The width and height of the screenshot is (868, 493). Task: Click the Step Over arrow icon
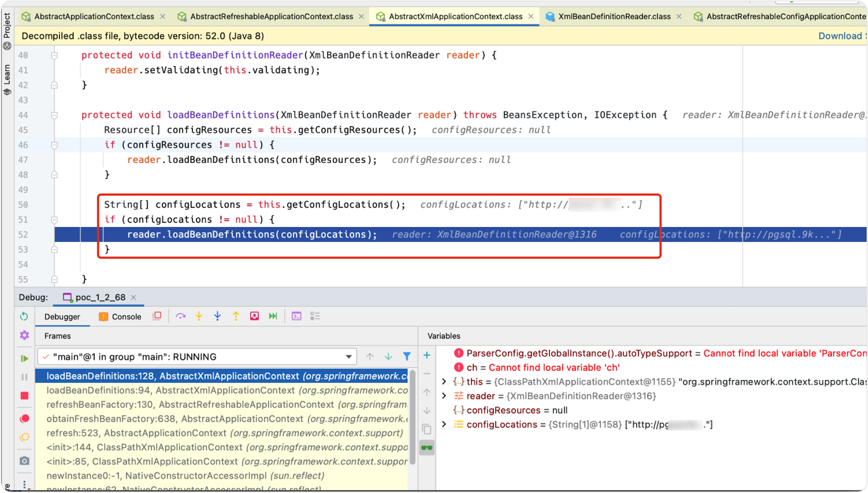180,316
